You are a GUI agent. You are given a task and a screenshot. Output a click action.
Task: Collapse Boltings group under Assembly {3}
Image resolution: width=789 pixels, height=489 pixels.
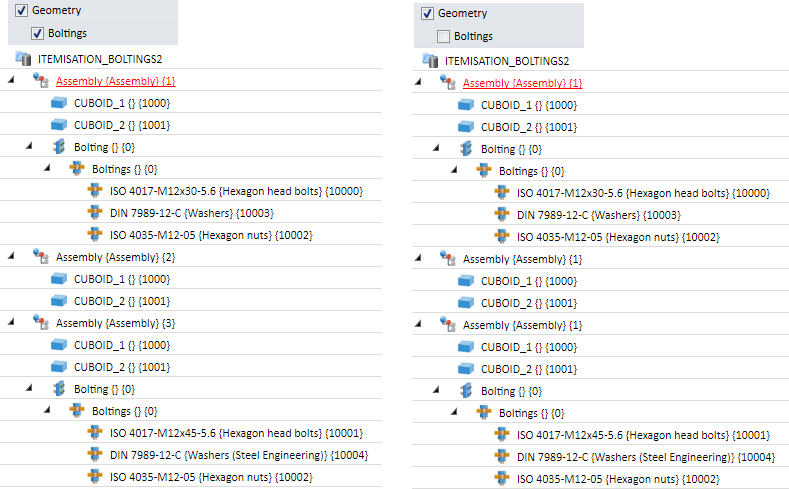tap(47, 410)
